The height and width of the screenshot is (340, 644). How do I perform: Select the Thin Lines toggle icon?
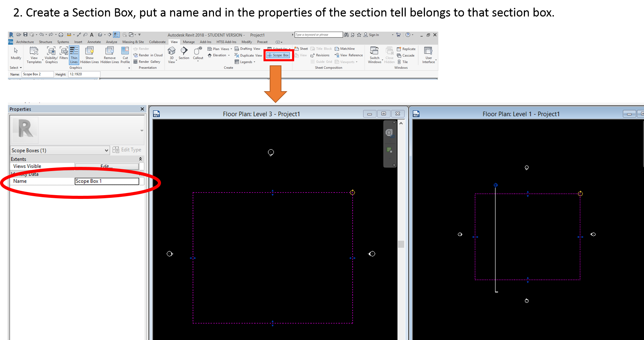tap(74, 54)
